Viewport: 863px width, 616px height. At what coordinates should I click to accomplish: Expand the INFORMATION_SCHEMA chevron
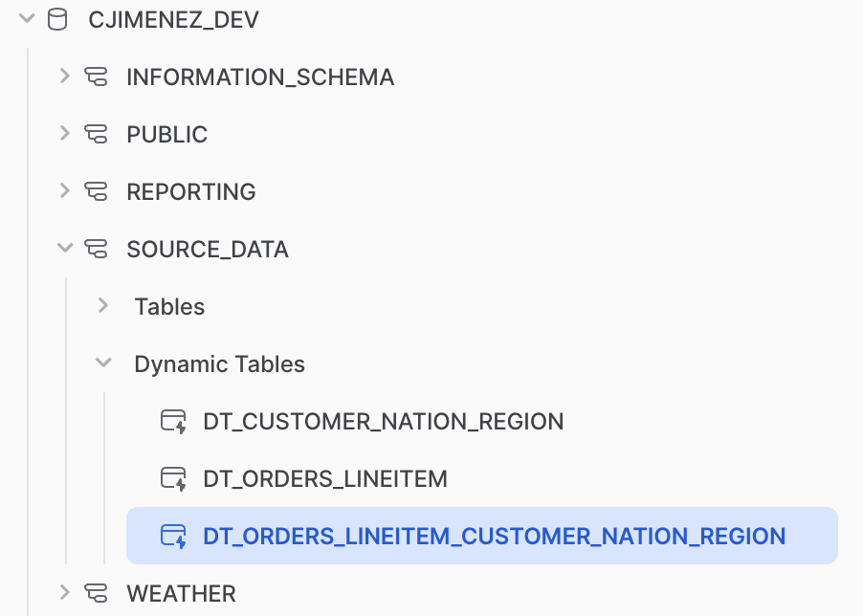click(64, 77)
